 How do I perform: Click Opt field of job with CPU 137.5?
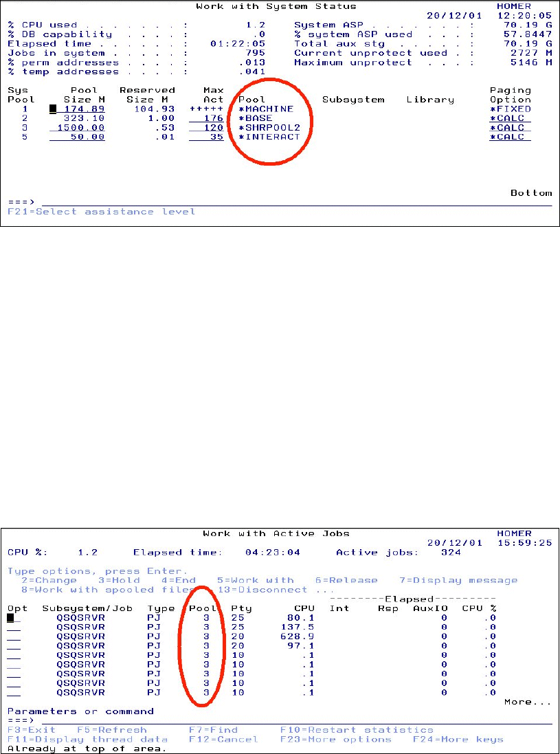click(14, 628)
